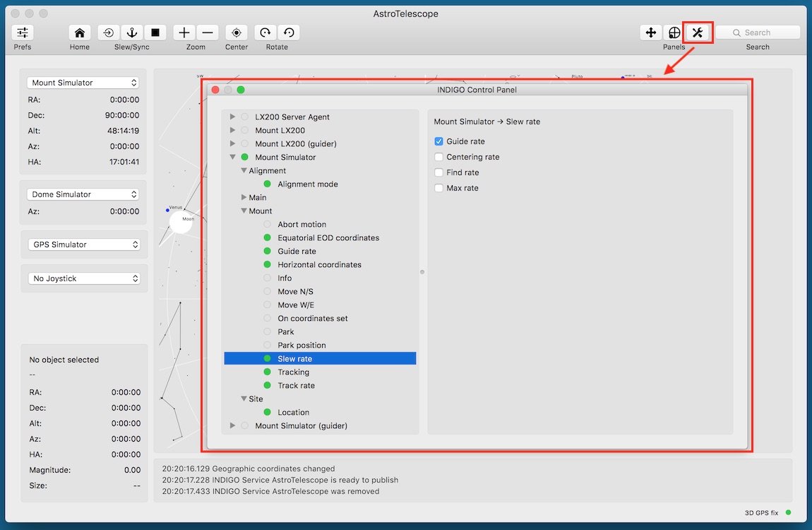Rotate counterclockwise using toolbar icon
812x530 pixels.
[x=289, y=33]
